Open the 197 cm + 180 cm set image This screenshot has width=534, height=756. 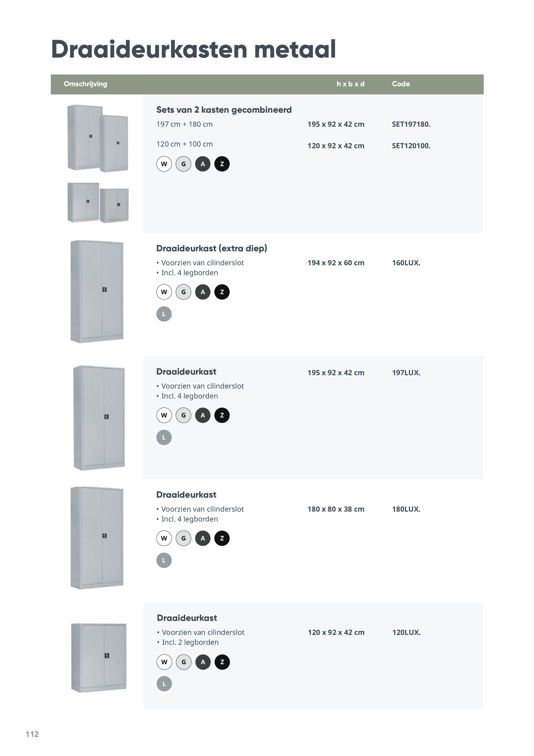[97, 138]
